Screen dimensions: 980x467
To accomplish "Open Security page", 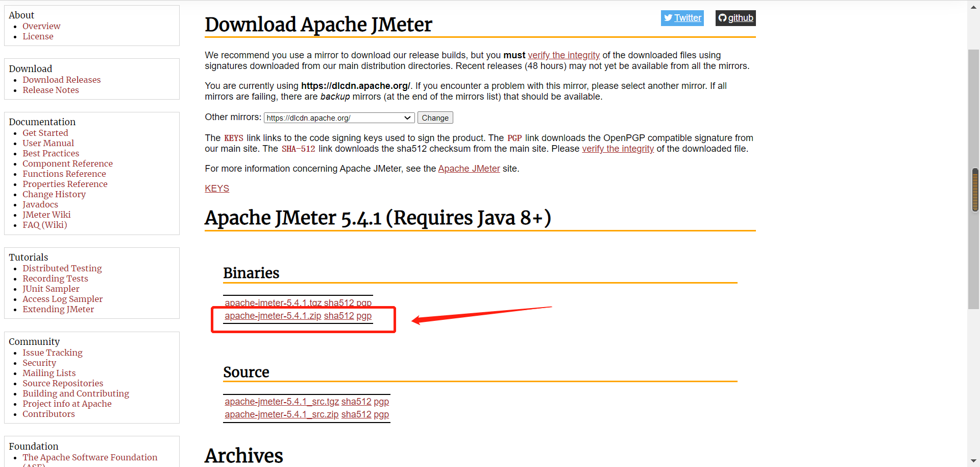I will [x=39, y=363].
